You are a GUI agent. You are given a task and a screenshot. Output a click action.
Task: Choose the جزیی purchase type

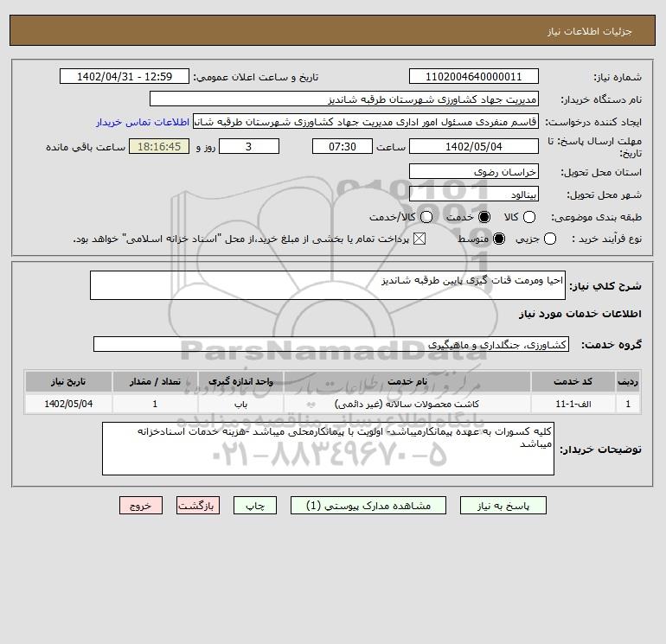point(549,239)
